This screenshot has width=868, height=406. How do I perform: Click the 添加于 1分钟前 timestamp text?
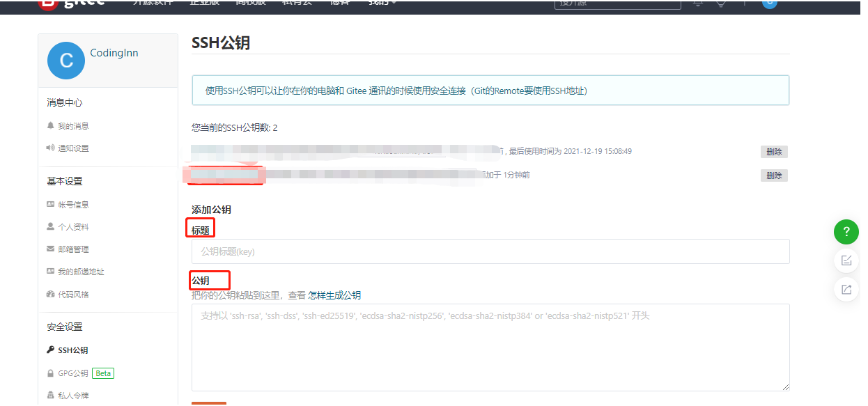coord(505,175)
